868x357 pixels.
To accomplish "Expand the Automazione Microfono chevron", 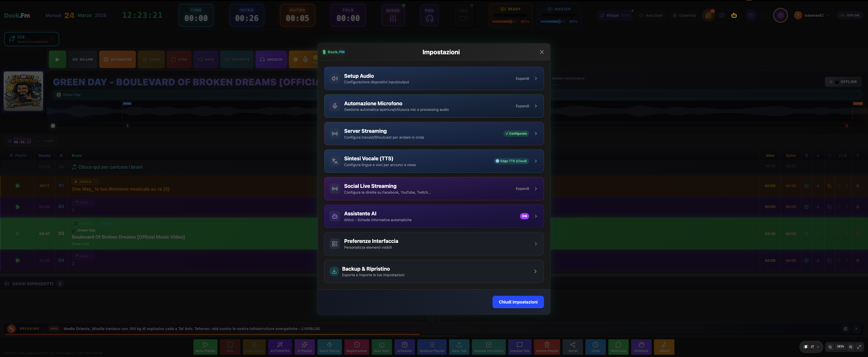I will pyautogui.click(x=536, y=106).
